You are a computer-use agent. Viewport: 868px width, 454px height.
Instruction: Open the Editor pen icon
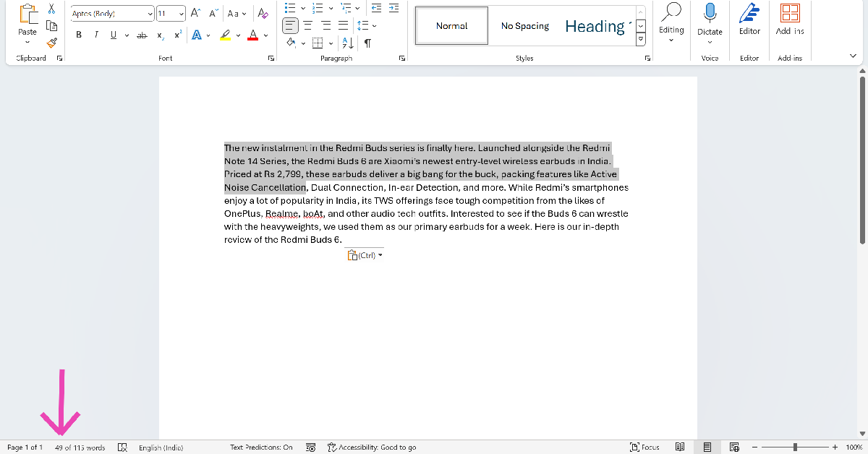[x=749, y=13]
